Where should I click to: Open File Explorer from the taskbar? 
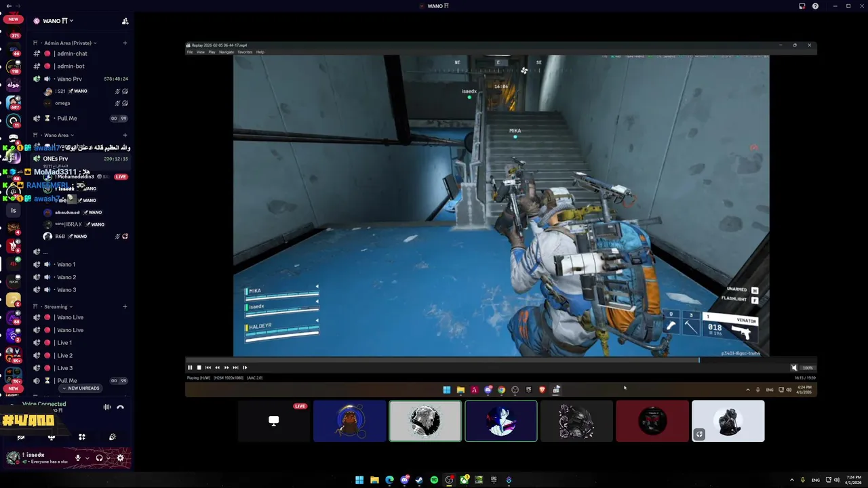click(374, 480)
